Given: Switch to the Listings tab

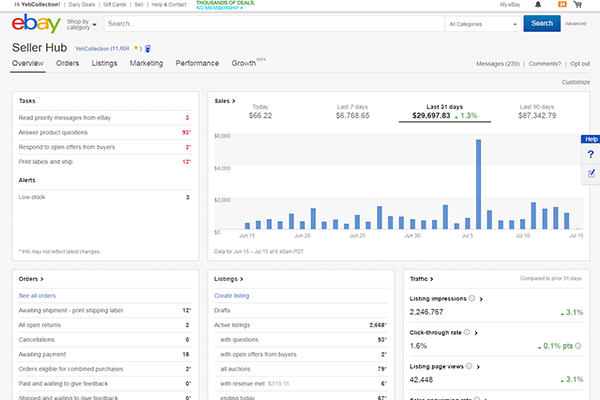Looking at the screenshot, I should click(104, 63).
